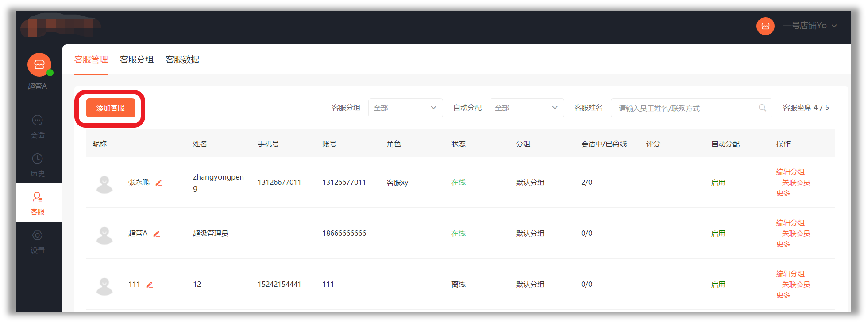The width and height of the screenshot is (868, 324).
Task: Open 更多 options for the 111 row
Action: 783,295
